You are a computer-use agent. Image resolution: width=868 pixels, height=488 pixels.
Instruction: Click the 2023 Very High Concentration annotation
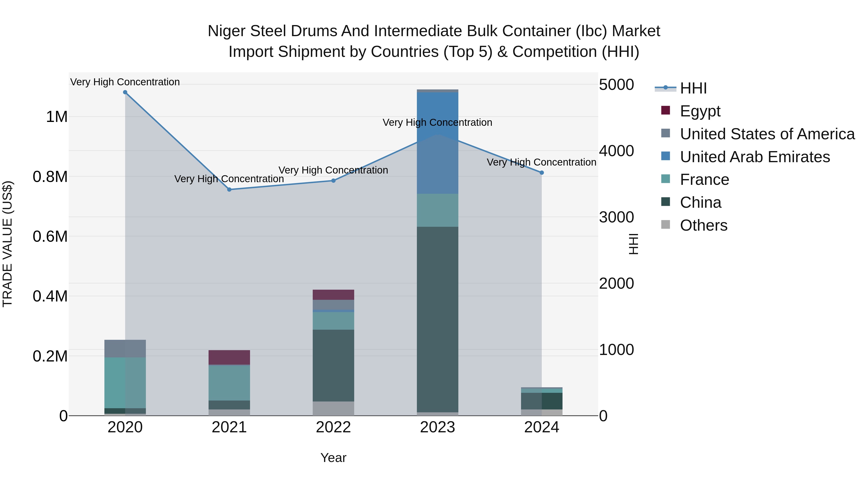[x=437, y=123]
